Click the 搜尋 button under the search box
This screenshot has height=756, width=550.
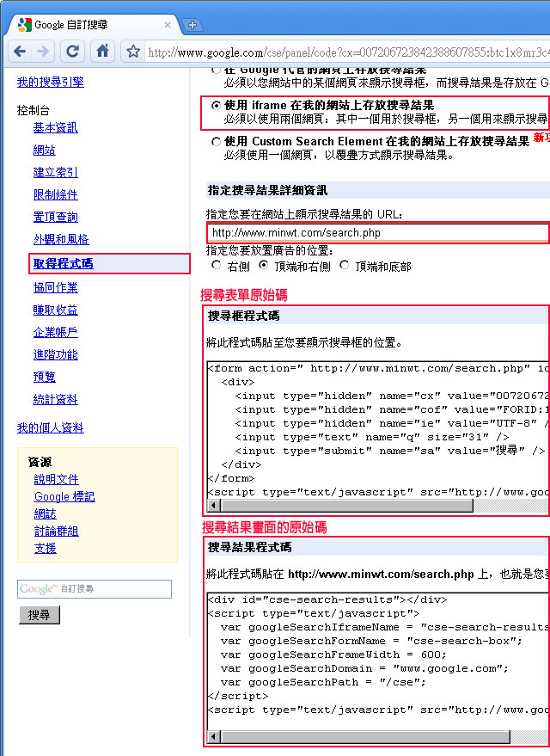click(40, 615)
